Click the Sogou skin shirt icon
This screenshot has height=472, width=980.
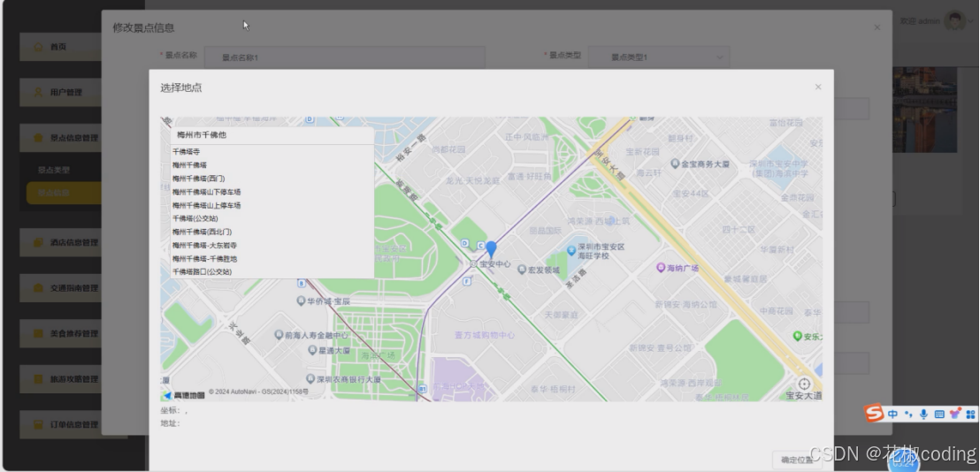(x=955, y=414)
